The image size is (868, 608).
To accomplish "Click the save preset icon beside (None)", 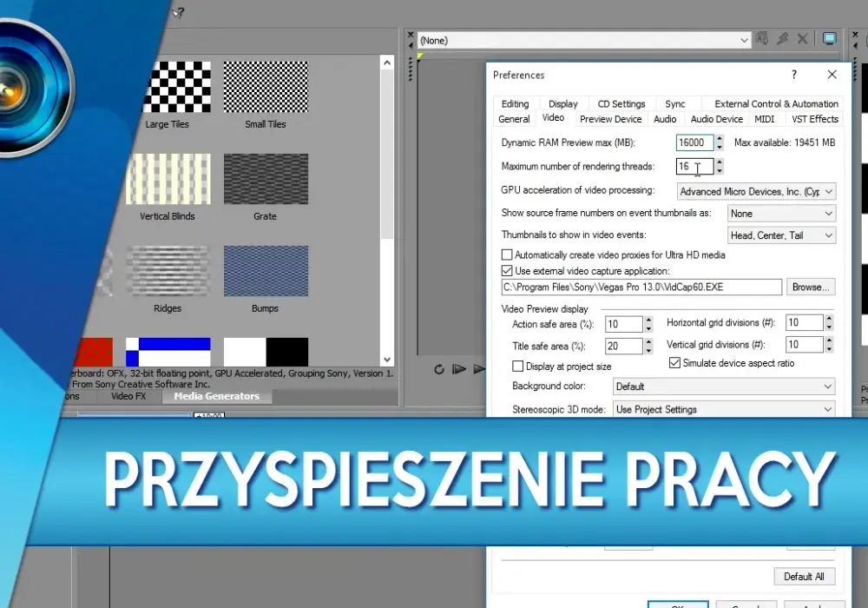I will tap(762, 39).
